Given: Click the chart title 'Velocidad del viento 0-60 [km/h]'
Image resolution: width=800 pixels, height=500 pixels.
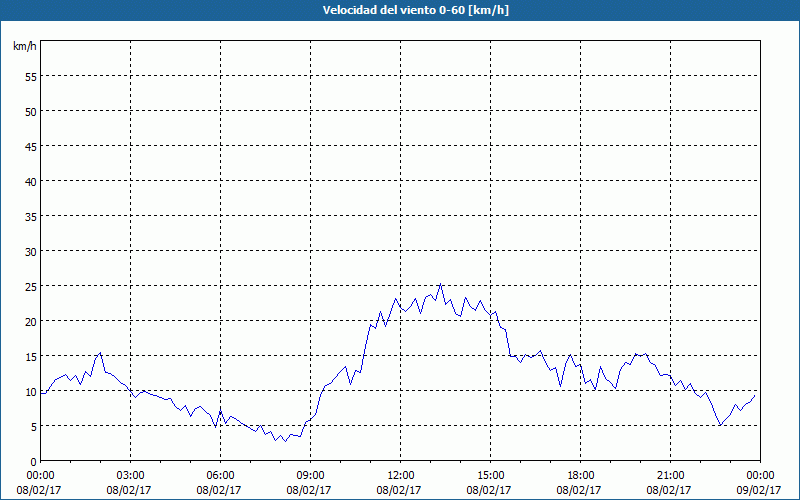Looking at the screenshot, I should pyautogui.click(x=416, y=10).
